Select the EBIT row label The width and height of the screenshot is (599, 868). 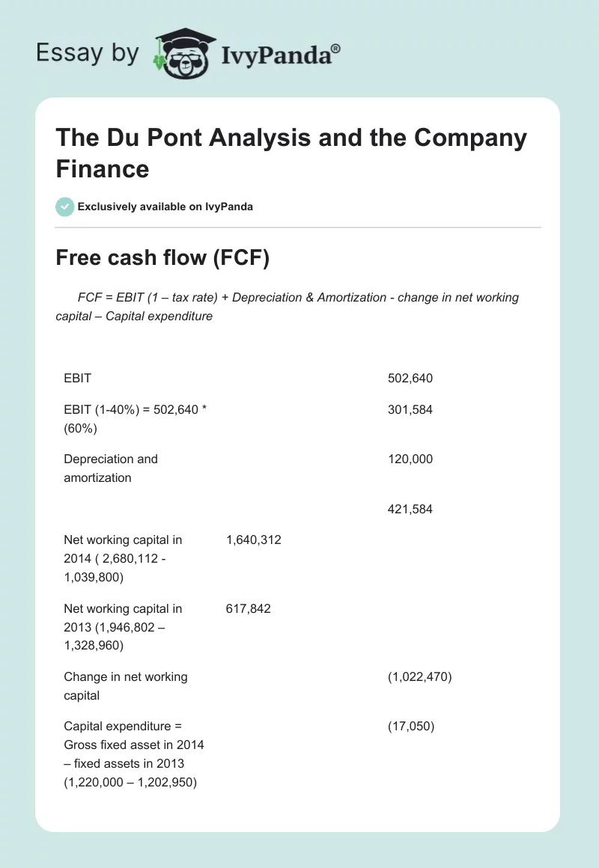tap(78, 379)
